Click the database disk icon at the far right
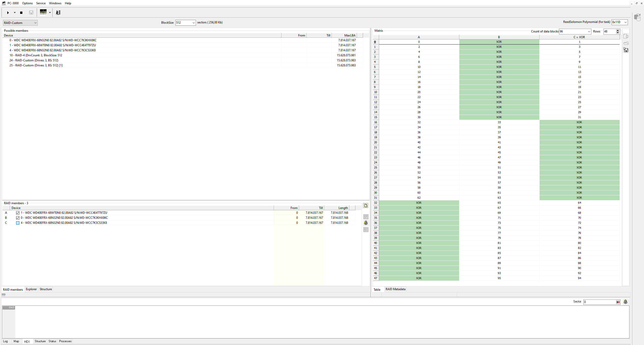 coord(637,17)
